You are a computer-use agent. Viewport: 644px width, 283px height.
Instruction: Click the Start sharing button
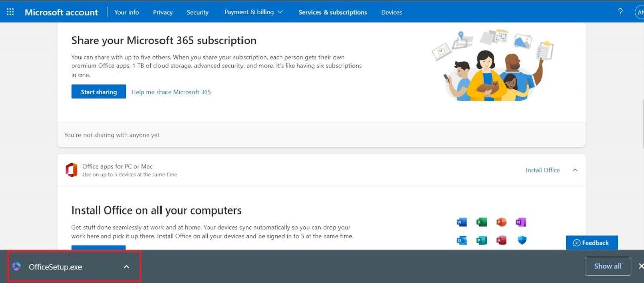pyautogui.click(x=99, y=92)
